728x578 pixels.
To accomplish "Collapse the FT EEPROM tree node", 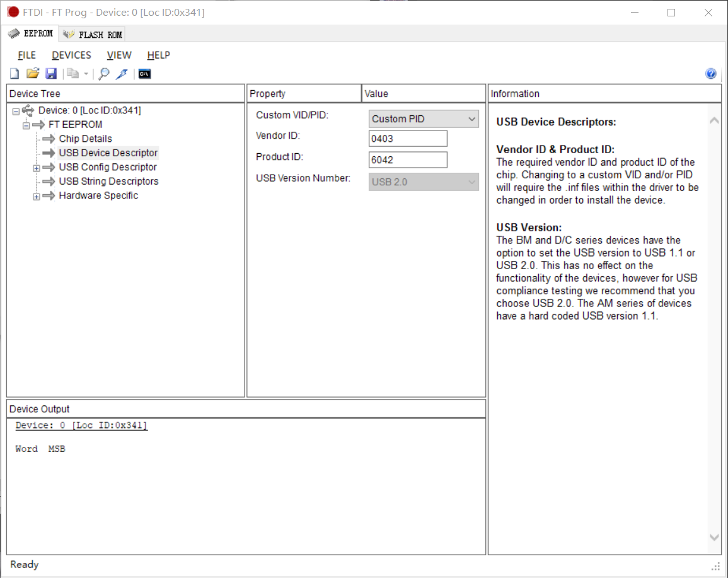I will pyautogui.click(x=26, y=125).
